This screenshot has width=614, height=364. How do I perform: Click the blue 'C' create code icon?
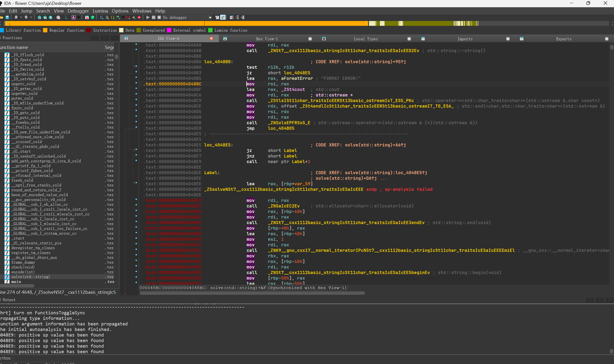102,17
